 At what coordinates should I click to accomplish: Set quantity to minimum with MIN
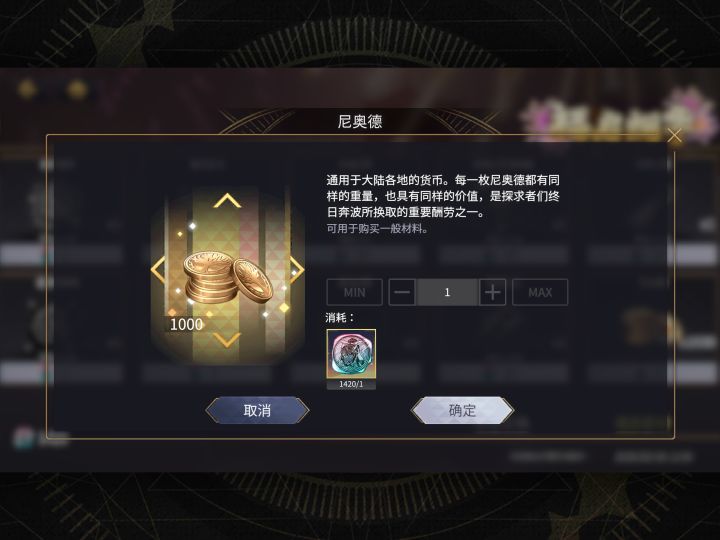(x=354, y=292)
